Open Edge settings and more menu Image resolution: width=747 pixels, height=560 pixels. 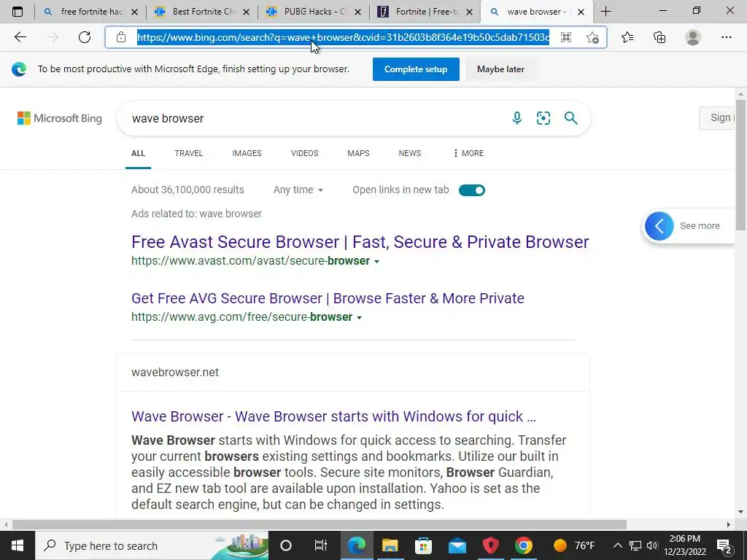(x=726, y=37)
